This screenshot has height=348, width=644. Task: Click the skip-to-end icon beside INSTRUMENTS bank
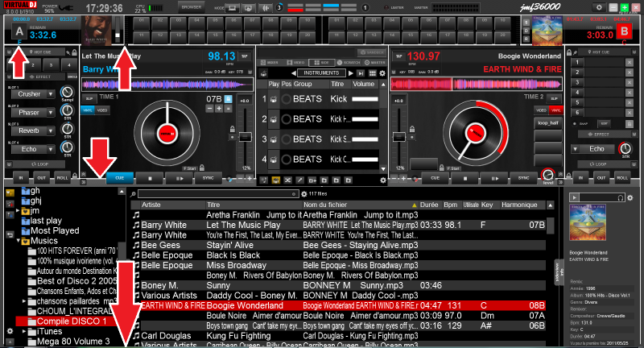pyautogui.click(x=361, y=73)
